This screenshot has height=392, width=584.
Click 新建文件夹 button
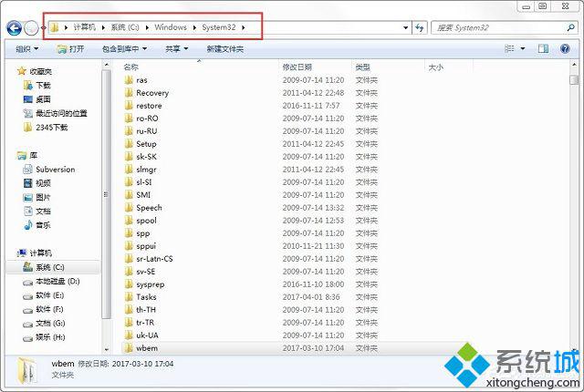(225, 48)
